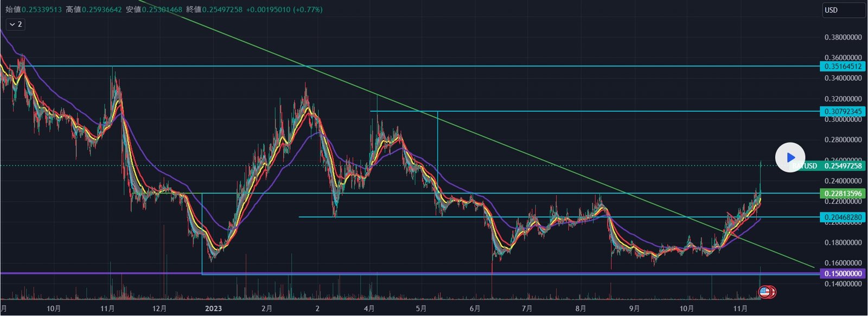Click the green 0.22813596 price label
868x316 pixels.
(843, 194)
